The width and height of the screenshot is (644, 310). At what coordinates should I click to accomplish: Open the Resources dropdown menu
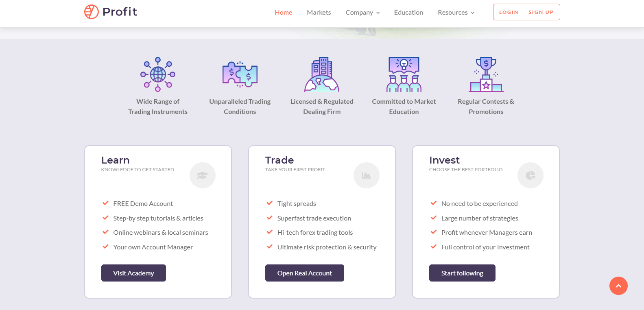point(456,13)
